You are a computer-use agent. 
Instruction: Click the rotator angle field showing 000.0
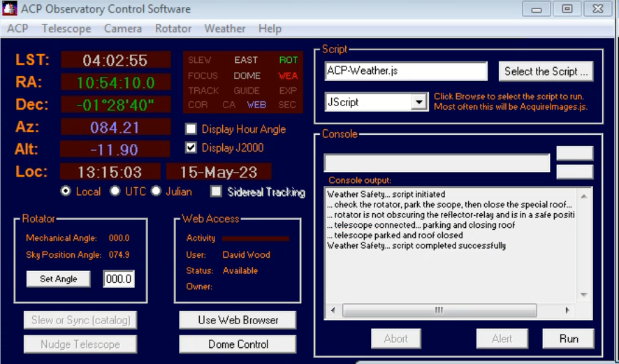119,279
